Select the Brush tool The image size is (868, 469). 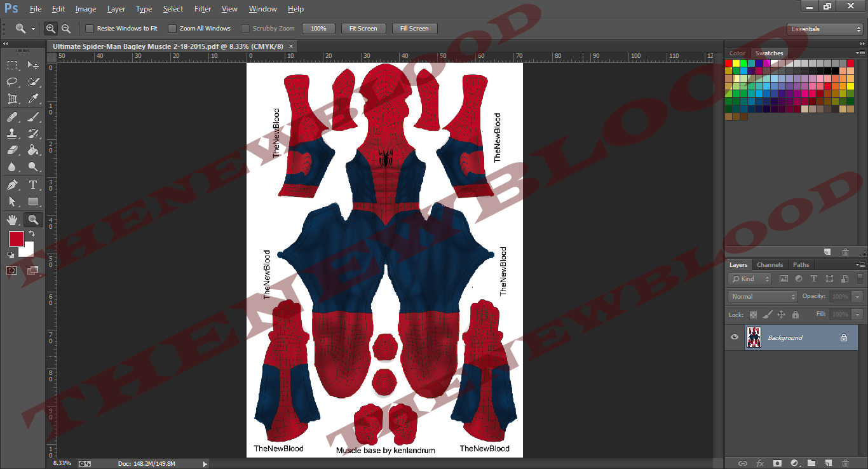[x=33, y=116]
